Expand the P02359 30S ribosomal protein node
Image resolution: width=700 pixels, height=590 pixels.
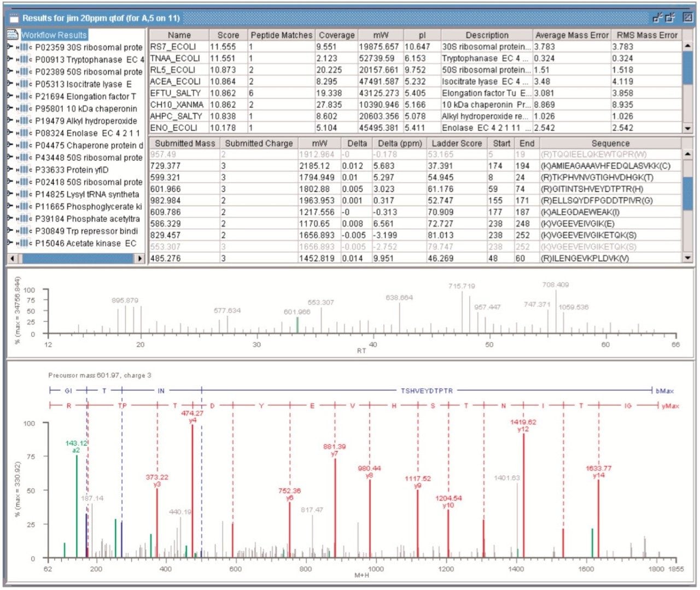(x=10, y=47)
